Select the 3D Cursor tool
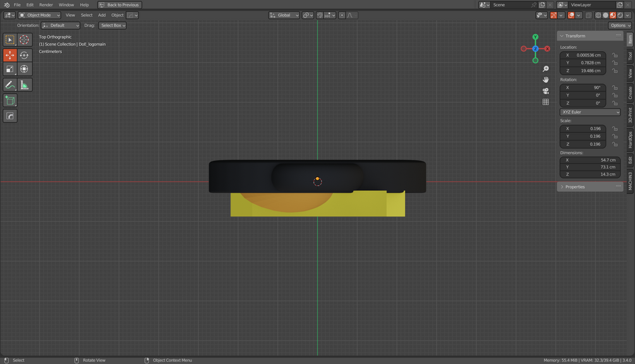The width and height of the screenshot is (635, 364). [x=24, y=40]
